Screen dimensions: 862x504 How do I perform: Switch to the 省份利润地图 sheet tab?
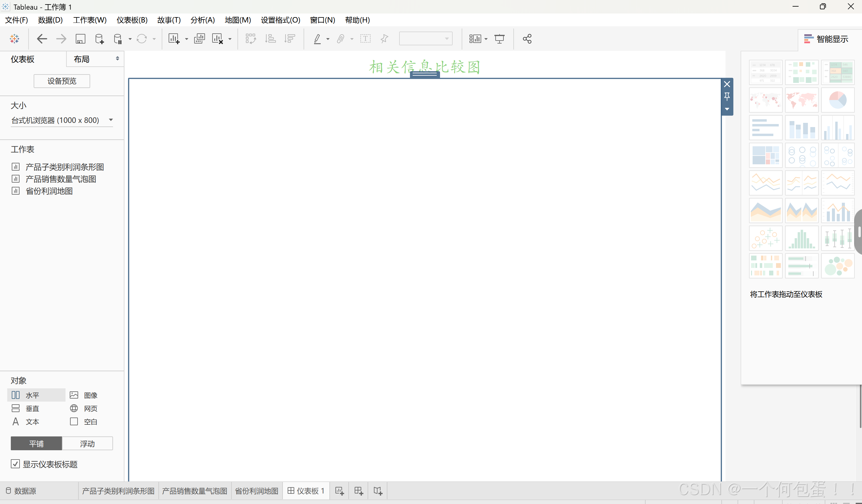click(257, 491)
